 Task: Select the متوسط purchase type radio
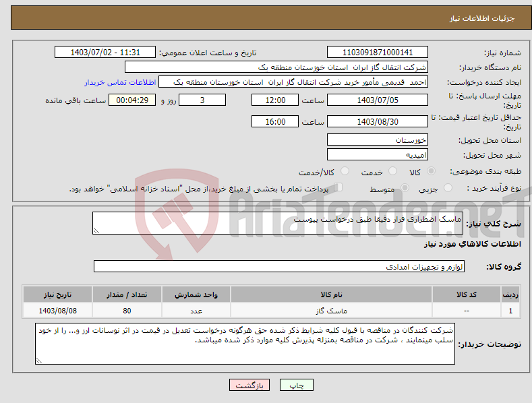[405, 187]
